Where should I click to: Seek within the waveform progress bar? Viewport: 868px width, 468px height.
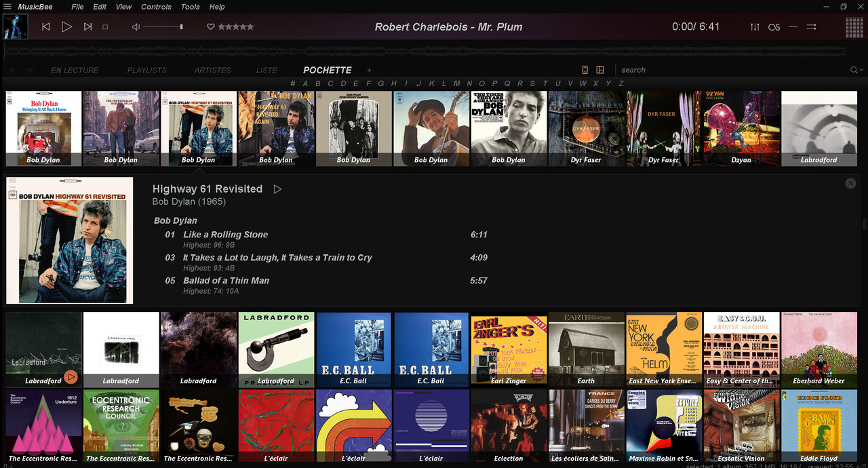tap(425, 52)
